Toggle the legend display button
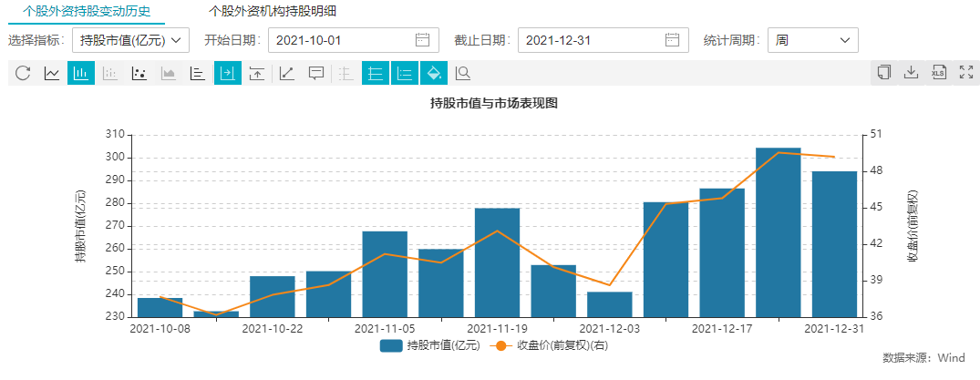980x380 pixels. pos(404,73)
